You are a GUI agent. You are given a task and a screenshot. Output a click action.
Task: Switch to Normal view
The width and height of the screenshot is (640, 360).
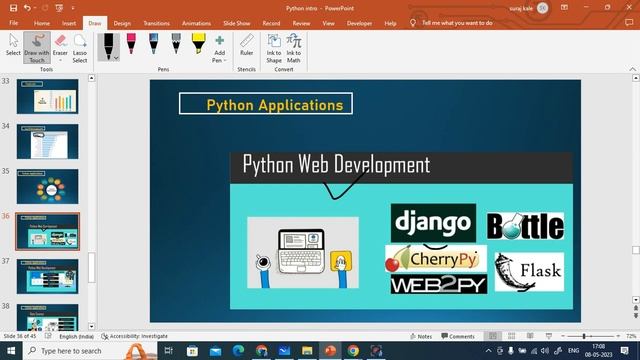click(493, 336)
